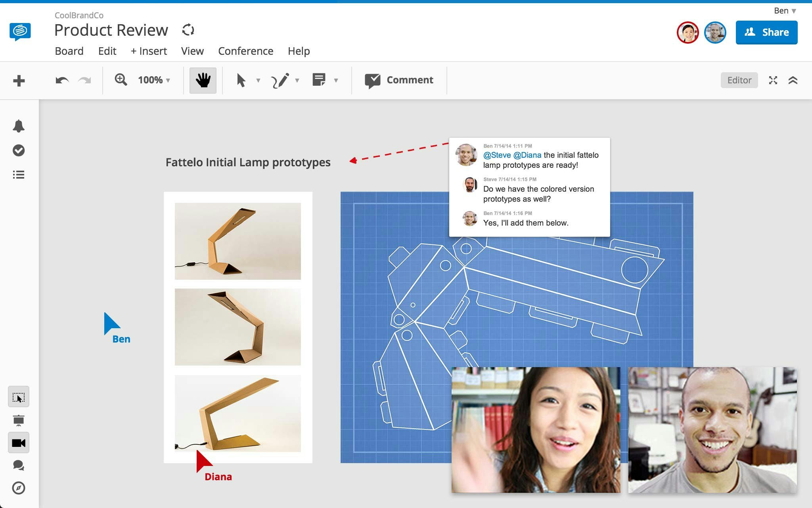The image size is (812, 508).
Task: Open notifications via the bell icon
Action: pyautogui.click(x=19, y=125)
